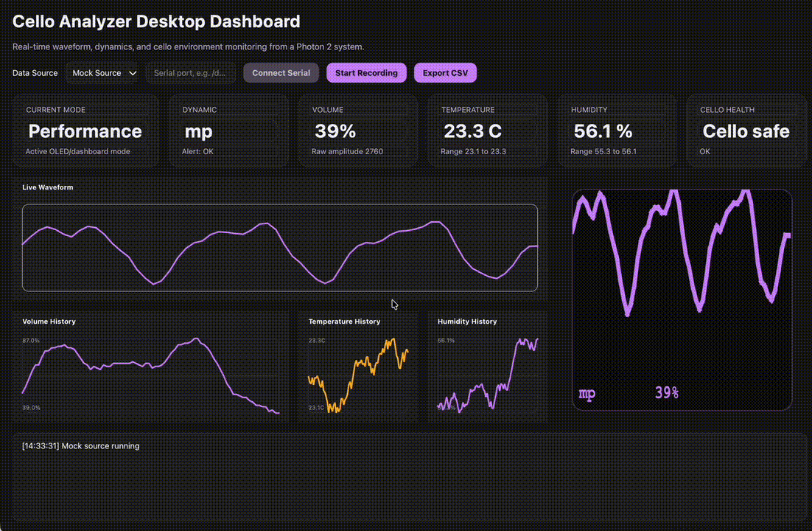Click the 23.3C axis label in Temperature History
Screen dimensions: 812x531
pos(316,341)
